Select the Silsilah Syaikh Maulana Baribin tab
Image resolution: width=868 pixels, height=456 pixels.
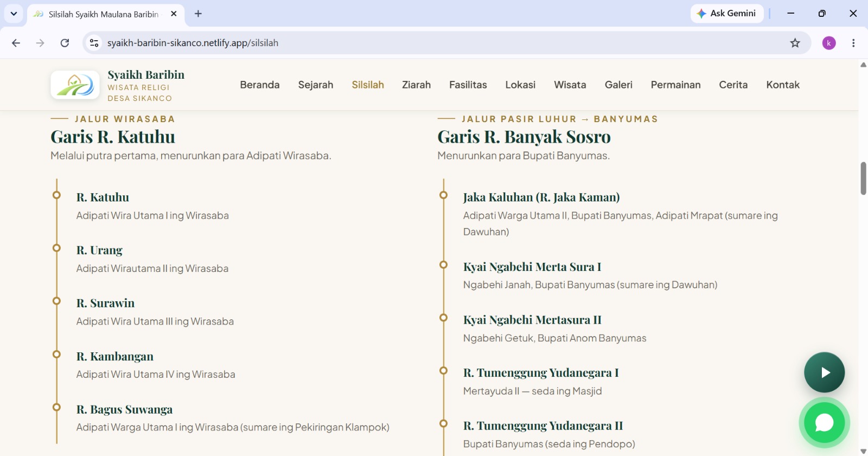click(106, 14)
